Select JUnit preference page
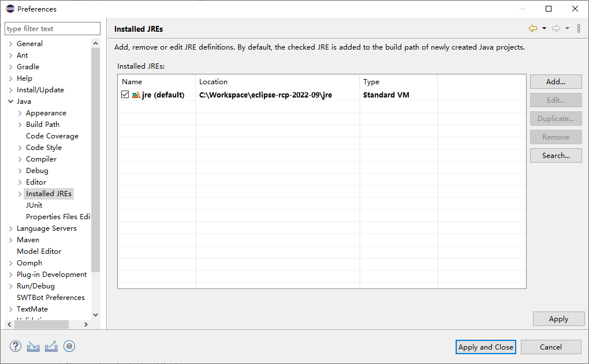This screenshot has width=589, height=364. tap(34, 205)
